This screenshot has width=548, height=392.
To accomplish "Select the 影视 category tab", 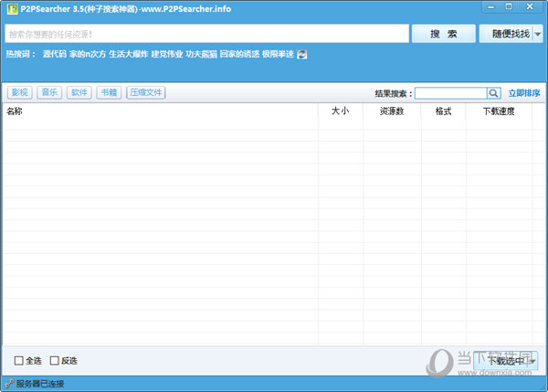I will tap(19, 93).
